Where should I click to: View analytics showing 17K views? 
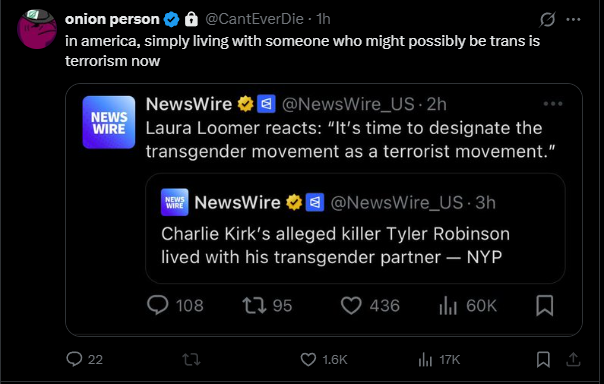point(439,360)
